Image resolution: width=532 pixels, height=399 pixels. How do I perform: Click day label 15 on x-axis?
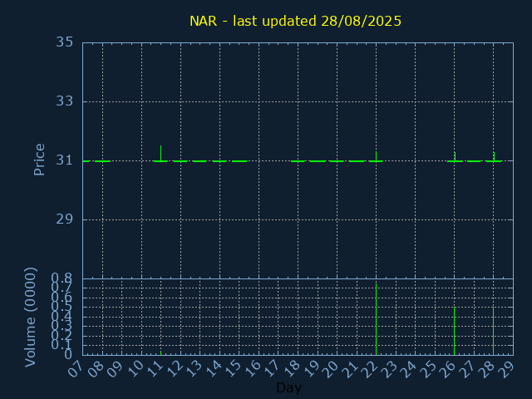point(232,369)
